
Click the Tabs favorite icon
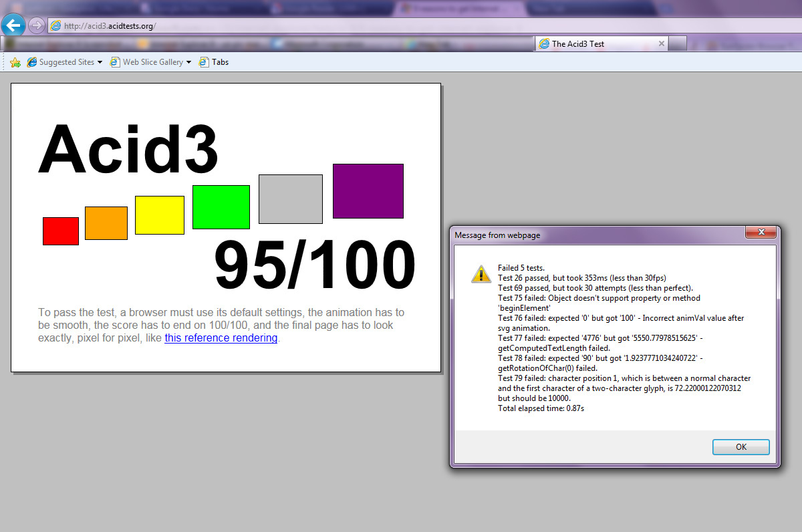tap(205, 62)
